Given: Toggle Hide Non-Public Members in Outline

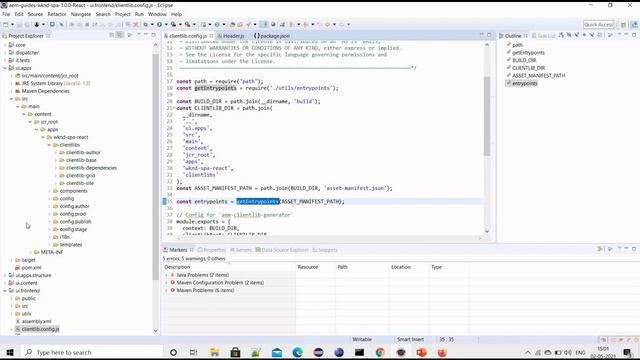Looking at the screenshot, I should 584,36.
